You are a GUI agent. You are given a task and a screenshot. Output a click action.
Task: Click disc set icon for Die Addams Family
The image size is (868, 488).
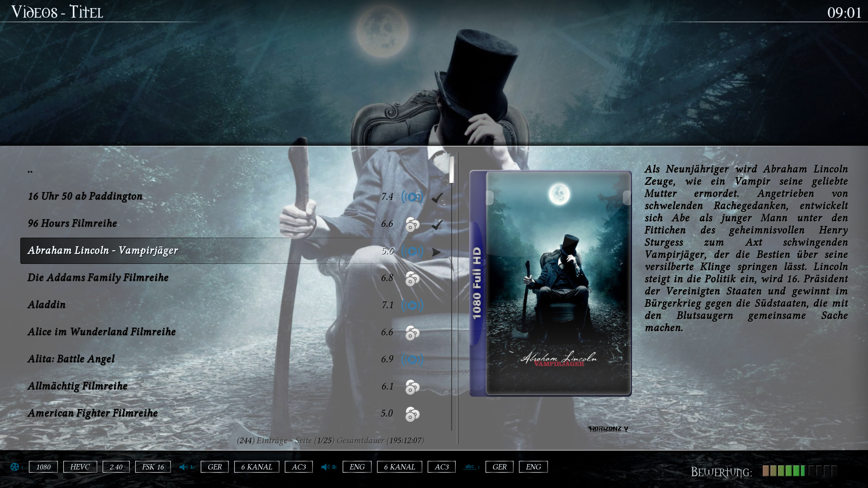click(412, 279)
